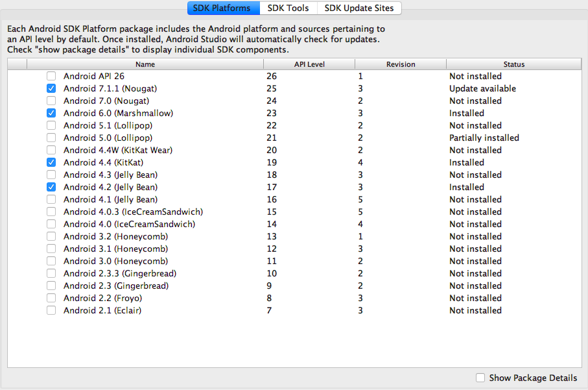Viewport: 588px width, 390px height.
Task: Select the 'Android 2.3 (Gingerbread)' name
Action: tap(116, 286)
